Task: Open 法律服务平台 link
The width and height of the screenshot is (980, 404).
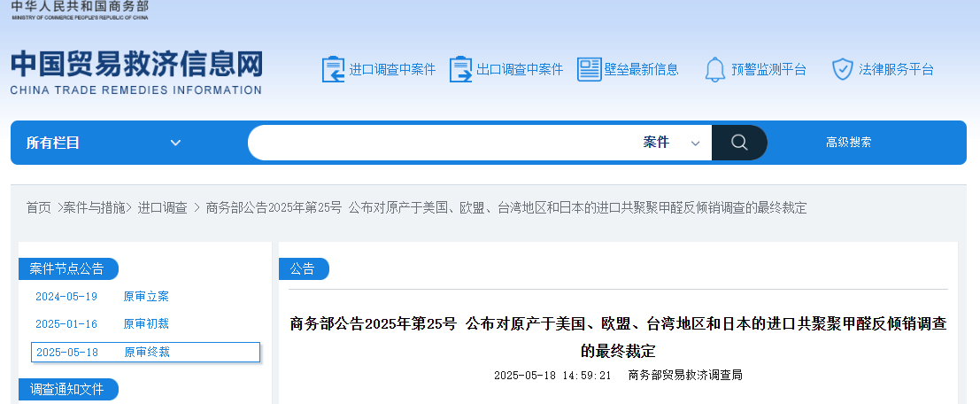Action: click(x=896, y=69)
